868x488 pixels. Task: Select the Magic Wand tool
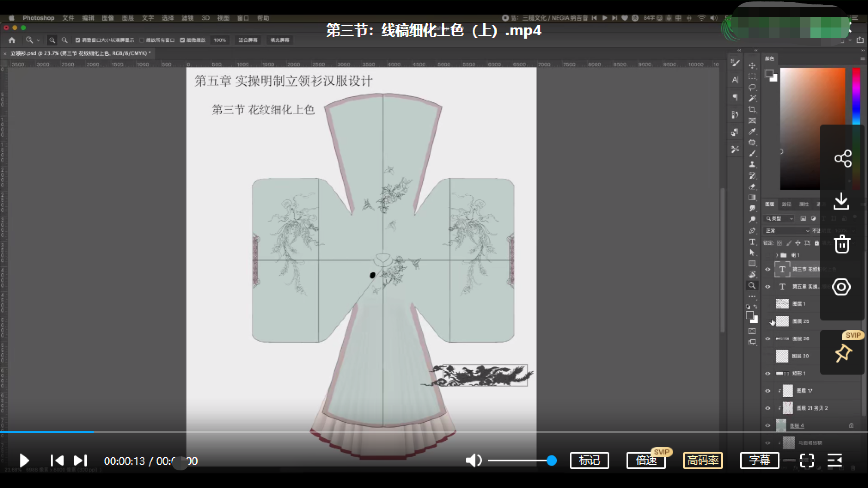coord(752,98)
